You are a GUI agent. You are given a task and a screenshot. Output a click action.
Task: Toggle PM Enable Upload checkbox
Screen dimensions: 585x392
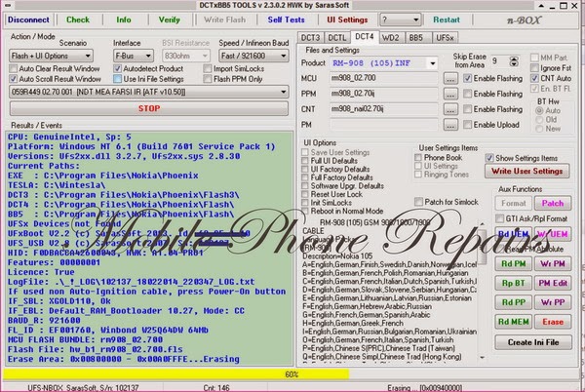pos(467,125)
